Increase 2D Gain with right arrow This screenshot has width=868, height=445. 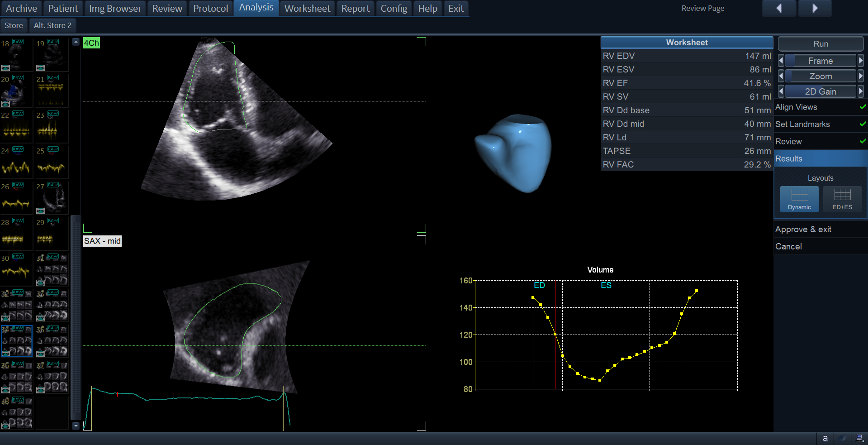point(861,91)
